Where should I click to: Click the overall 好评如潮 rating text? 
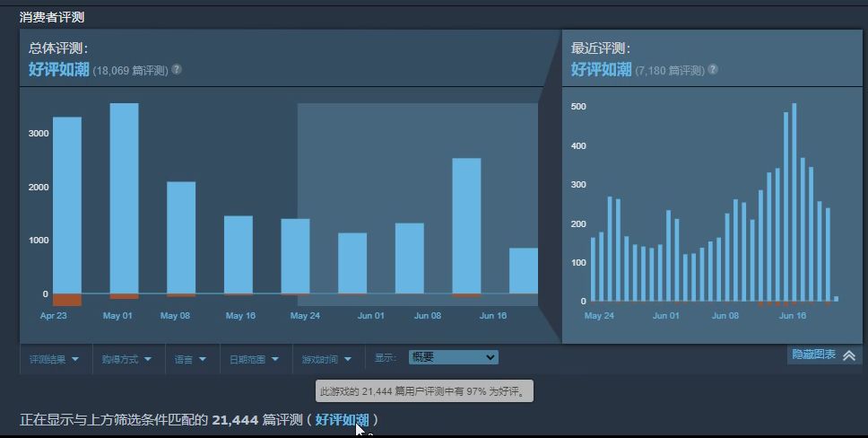click(58, 69)
